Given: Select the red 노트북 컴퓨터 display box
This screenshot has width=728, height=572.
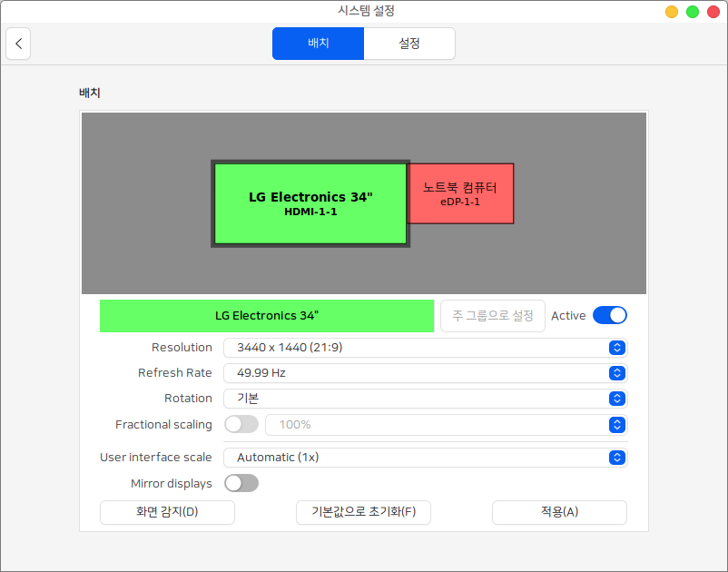Looking at the screenshot, I should 461,193.
